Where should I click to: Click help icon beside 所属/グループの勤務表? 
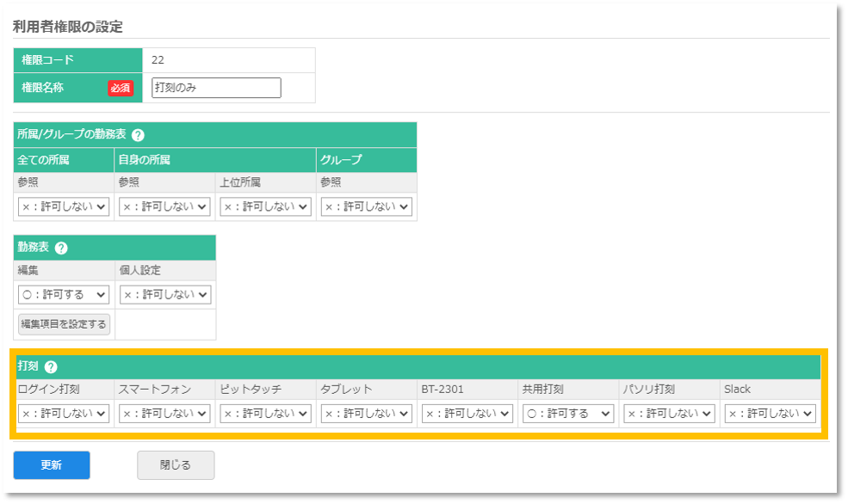click(x=139, y=135)
